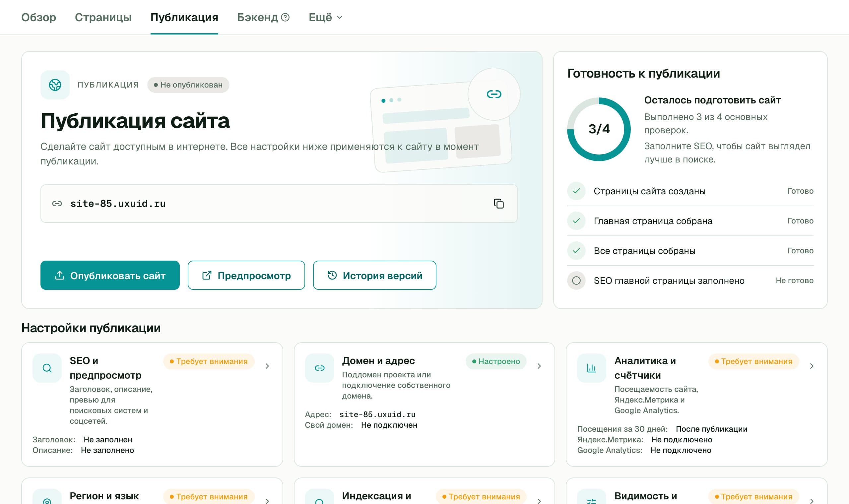Click the 'Настроено' badge on Домен card

click(x=496, y=361)
